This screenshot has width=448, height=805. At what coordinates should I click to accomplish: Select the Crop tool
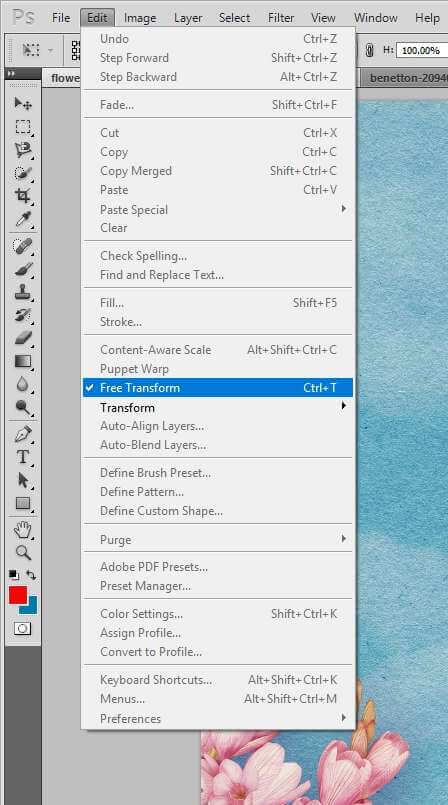23,196
